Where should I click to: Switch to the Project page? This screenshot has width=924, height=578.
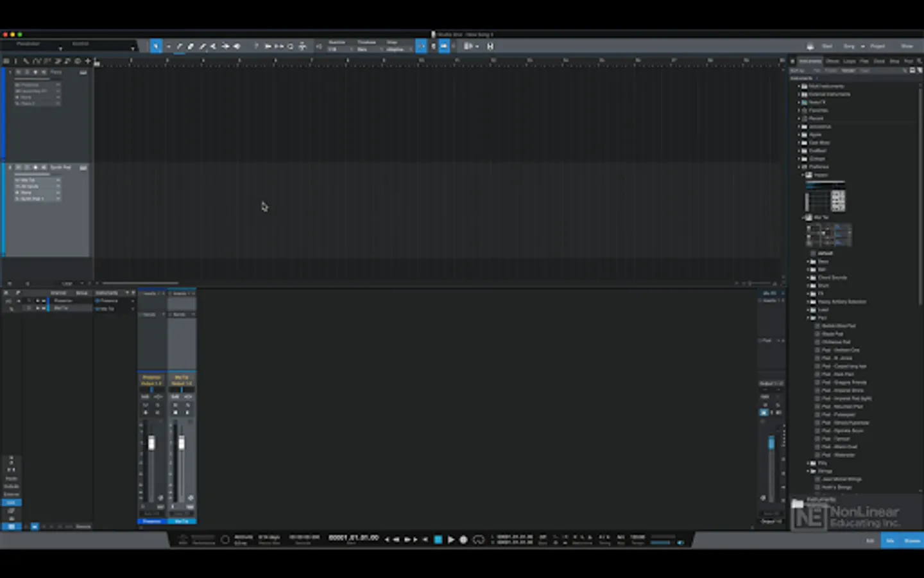tap(878, 46)
